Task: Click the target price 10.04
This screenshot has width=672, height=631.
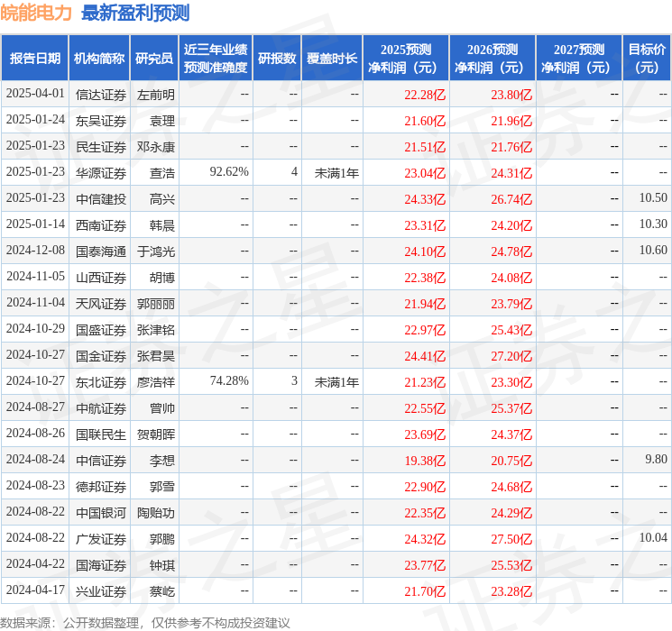Action: point(653,537)
